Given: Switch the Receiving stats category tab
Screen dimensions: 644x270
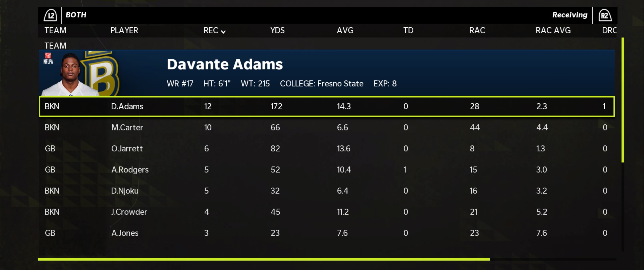Looking at the screenshot, I should [x=570, y=15].
